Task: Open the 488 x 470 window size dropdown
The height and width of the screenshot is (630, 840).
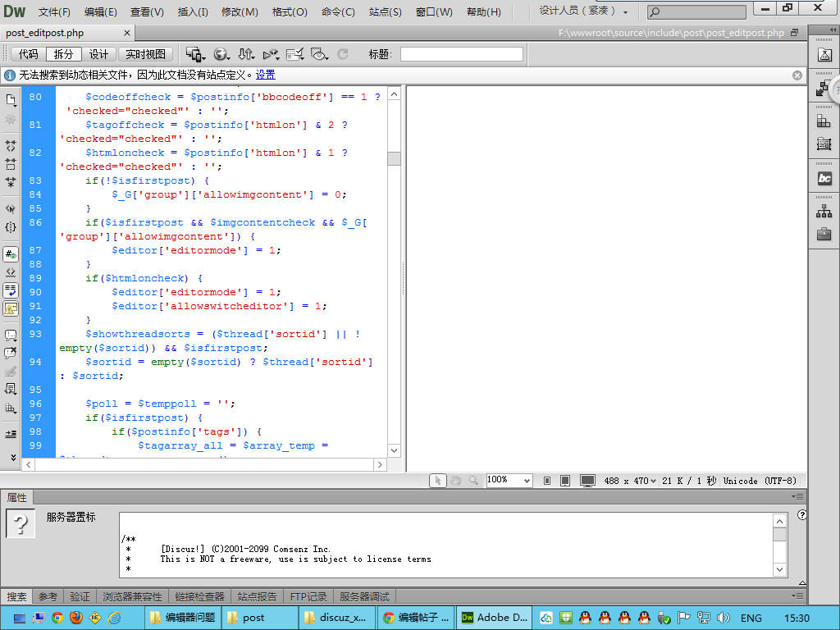Action: [x=630, y=481]
